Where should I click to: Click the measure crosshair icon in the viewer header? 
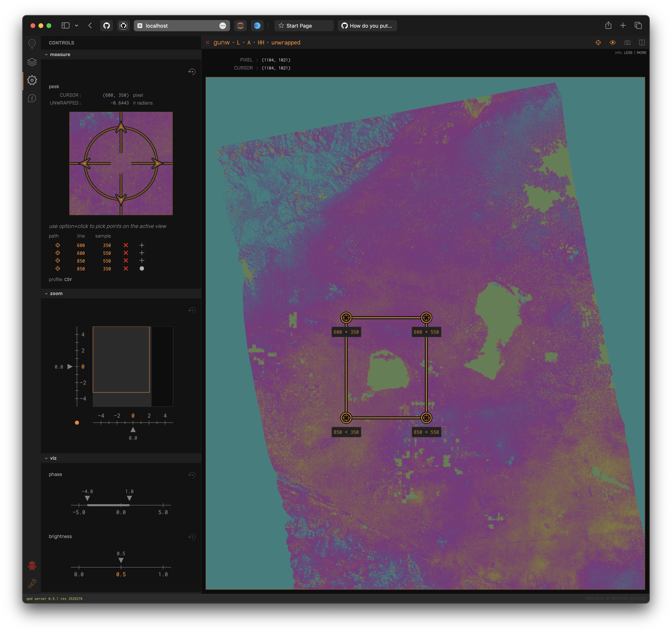coord(598,43)
